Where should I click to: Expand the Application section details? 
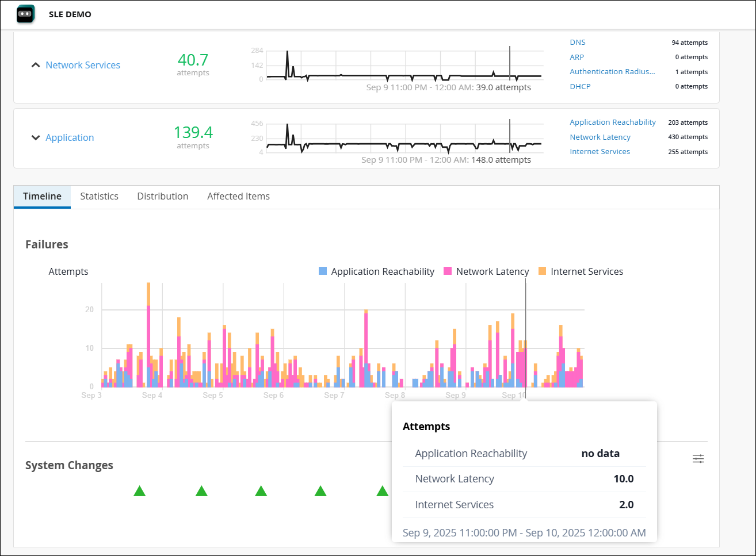tap(36, 137)
